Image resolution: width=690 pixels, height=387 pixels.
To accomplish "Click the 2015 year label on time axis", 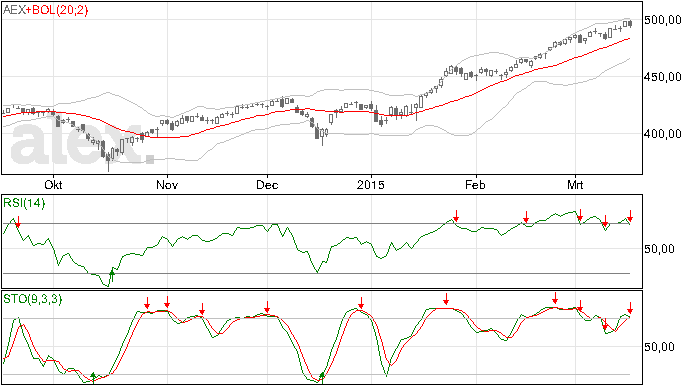I will coord(371,184).
